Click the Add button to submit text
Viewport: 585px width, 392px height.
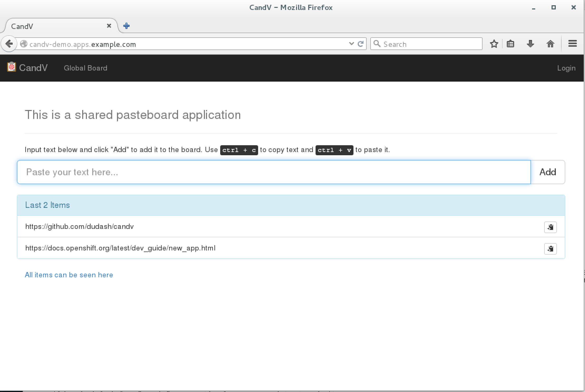(x=548, y=172)
